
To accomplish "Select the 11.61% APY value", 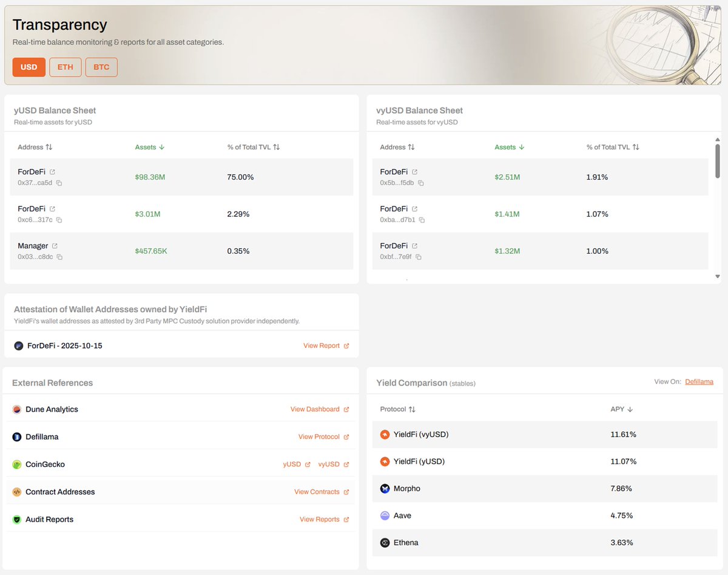I will 624,434.
